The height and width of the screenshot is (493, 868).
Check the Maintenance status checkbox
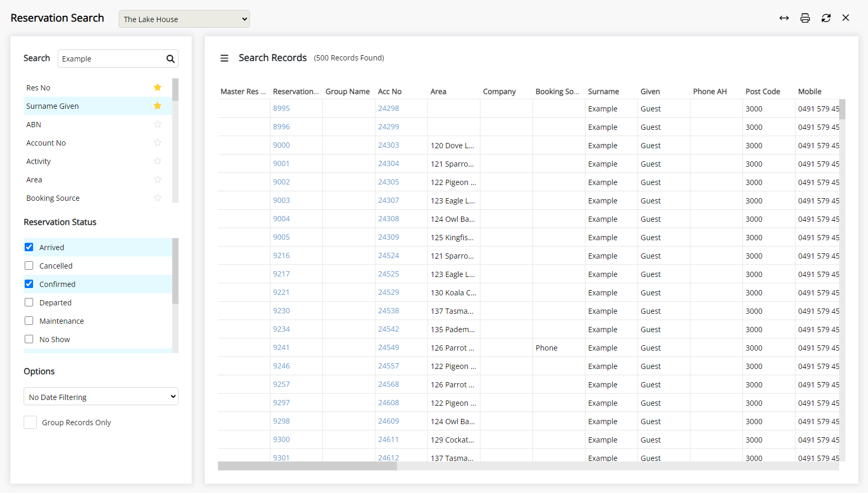(29, 321)
